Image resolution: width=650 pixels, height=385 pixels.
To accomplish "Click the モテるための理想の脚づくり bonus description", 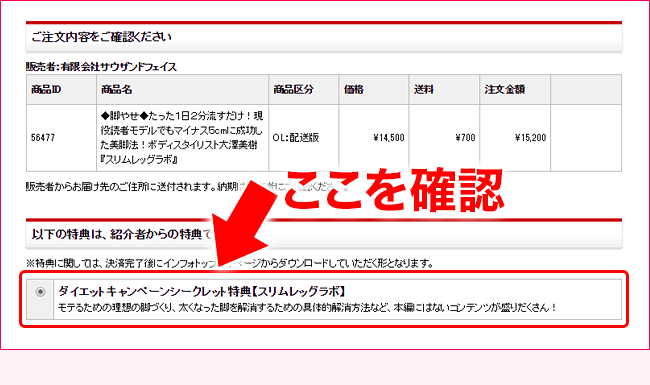I will click(307, 308).
